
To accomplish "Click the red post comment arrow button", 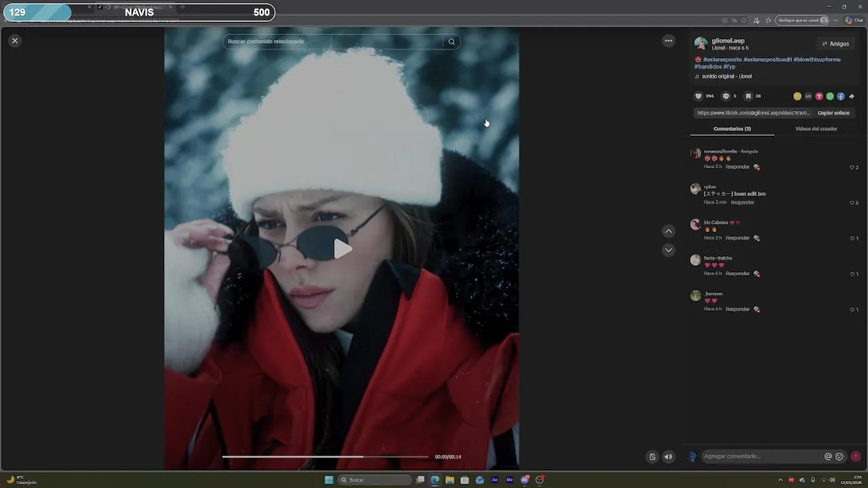I will click(x=856, y=457).
